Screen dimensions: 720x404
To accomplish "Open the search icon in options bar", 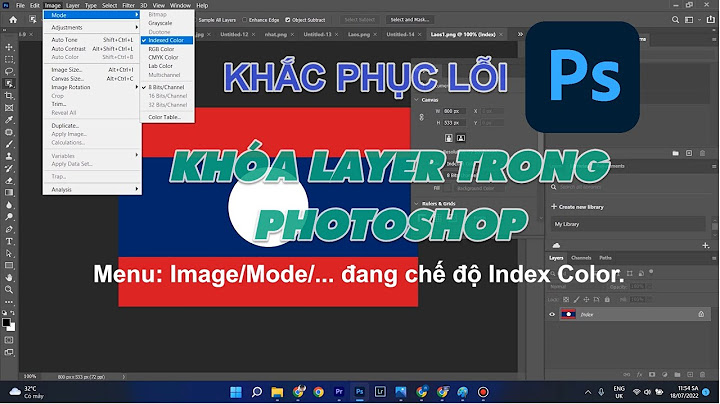I will point(675,20).
